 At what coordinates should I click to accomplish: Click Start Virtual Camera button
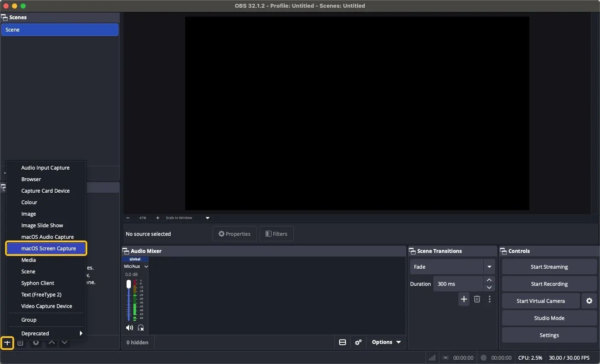[x=541, y=301]
